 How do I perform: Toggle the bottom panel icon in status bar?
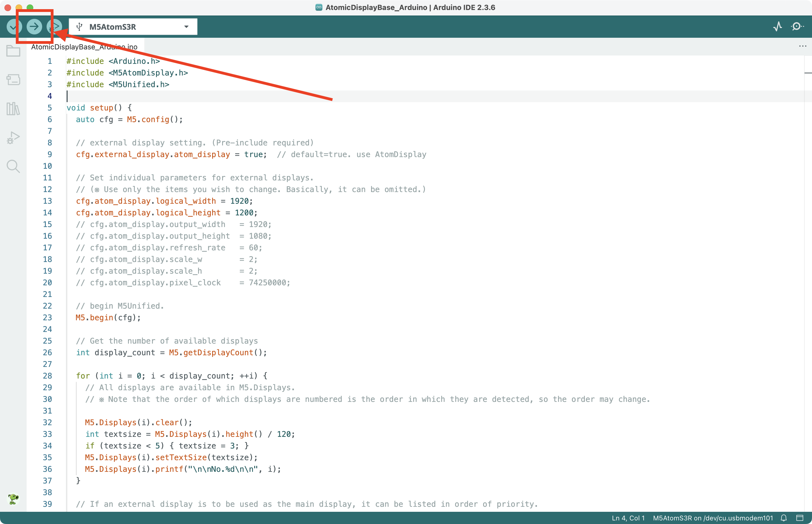(800, 518)
